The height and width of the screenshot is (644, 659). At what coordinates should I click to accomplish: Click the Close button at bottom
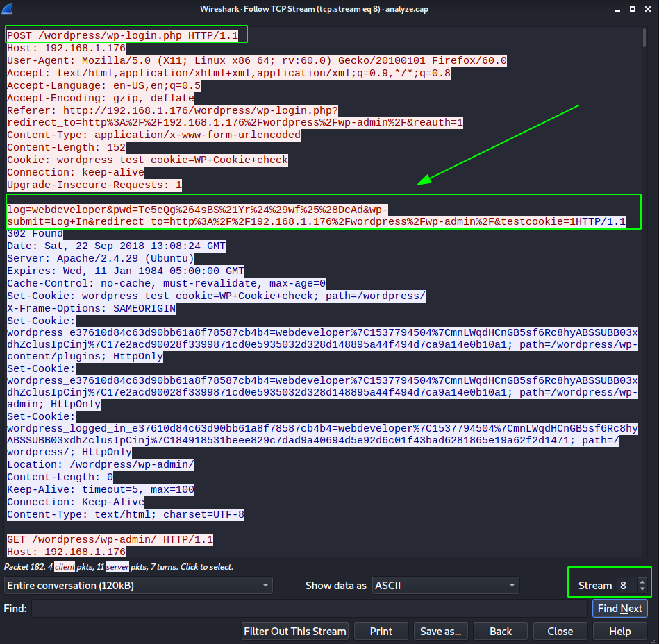(x=560, y=632)
